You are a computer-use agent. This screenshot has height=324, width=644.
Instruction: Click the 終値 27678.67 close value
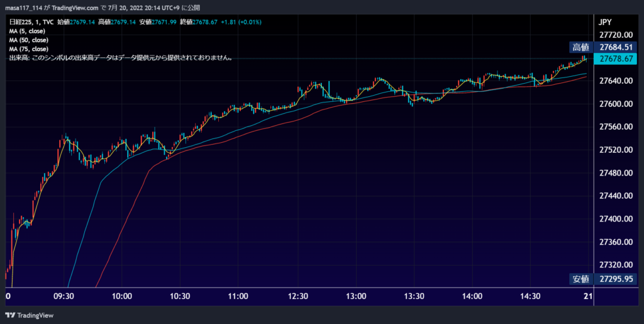pyautogui.click(x=199, y=22)
